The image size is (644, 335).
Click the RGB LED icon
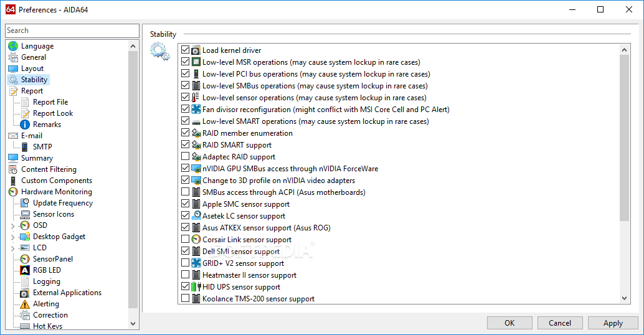(x=25, y=270)
